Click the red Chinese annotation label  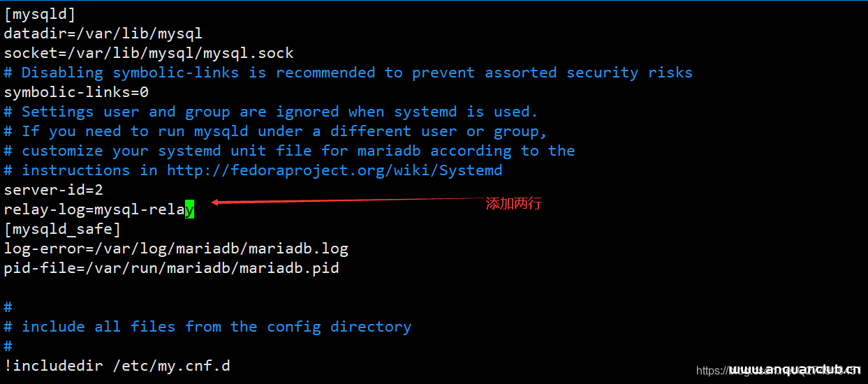point(513,204)
